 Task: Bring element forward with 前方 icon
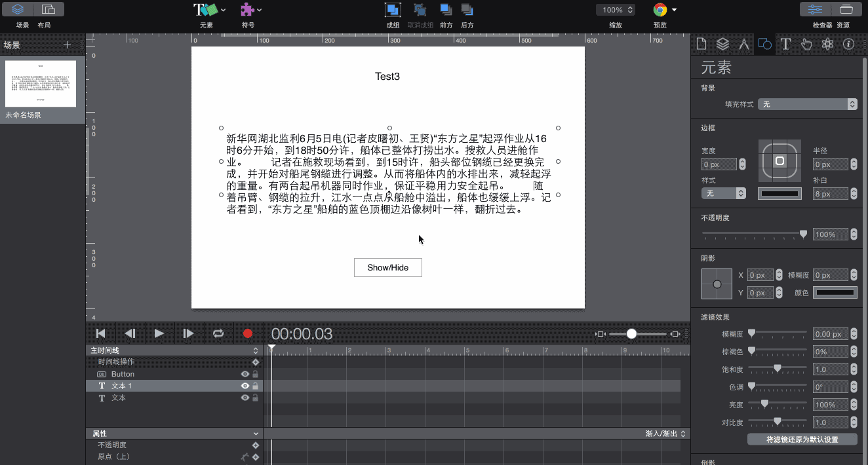446,10
